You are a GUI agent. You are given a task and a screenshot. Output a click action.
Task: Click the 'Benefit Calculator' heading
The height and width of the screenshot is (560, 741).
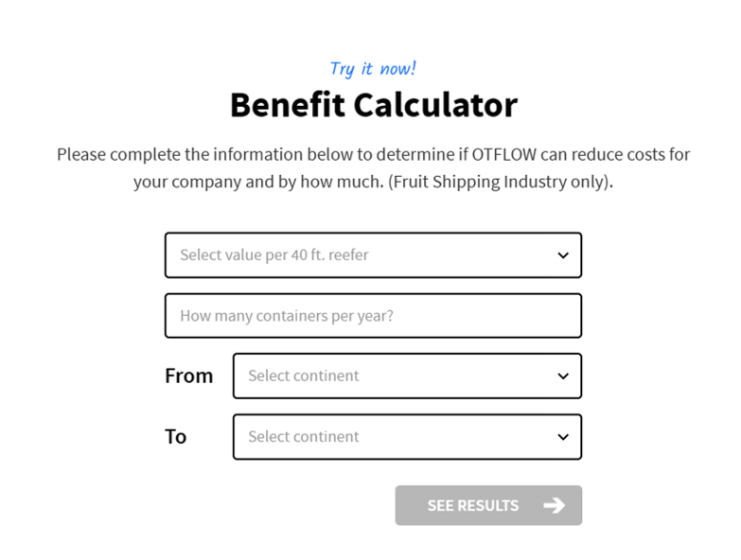[x=373, y=105]
